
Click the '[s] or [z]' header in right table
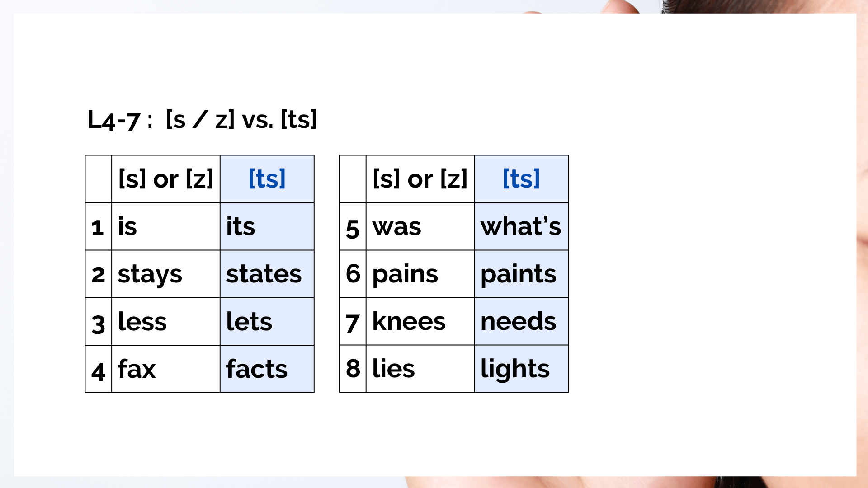[x=420, y=178]
